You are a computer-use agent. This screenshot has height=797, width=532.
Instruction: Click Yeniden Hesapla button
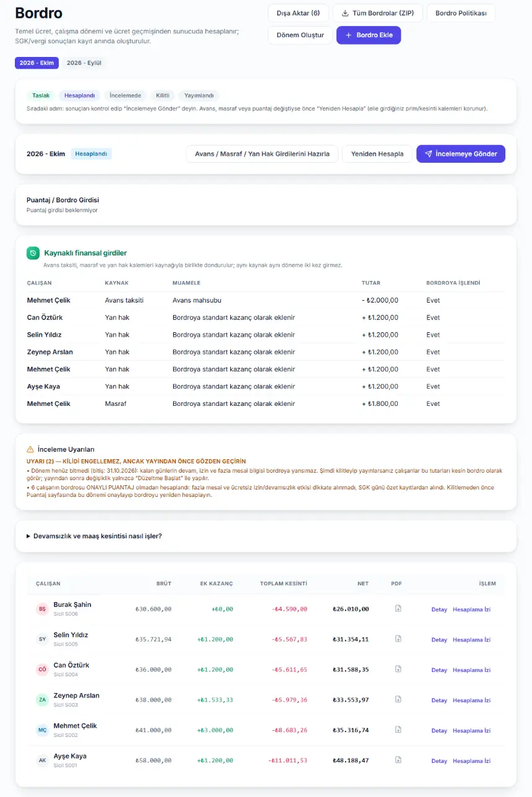click(377, 154)
